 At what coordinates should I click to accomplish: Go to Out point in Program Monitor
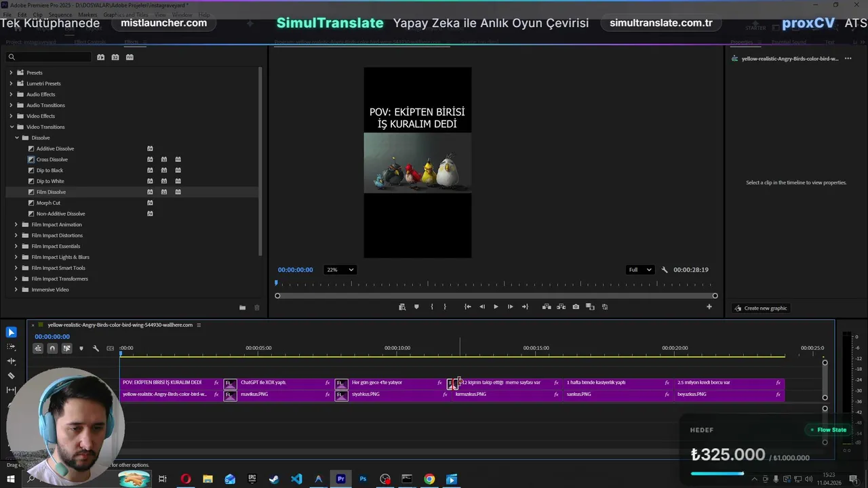pyautogui.click(x=525, y=307)
